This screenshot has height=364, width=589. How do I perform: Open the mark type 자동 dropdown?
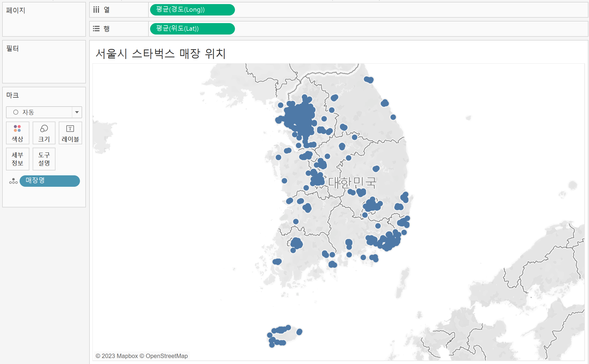pyautogui.click(x=44, y=112)
